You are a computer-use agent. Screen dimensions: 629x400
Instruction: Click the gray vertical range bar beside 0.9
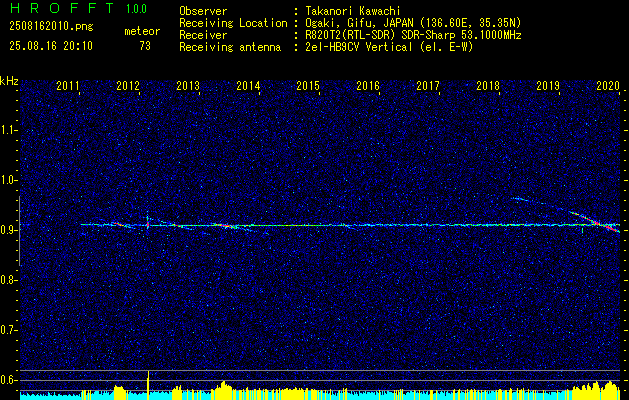point(19,231)
